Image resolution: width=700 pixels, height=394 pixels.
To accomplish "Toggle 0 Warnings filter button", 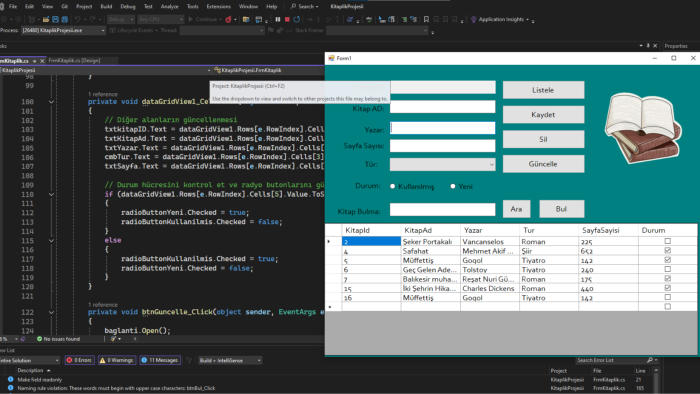I will point(117,360).
